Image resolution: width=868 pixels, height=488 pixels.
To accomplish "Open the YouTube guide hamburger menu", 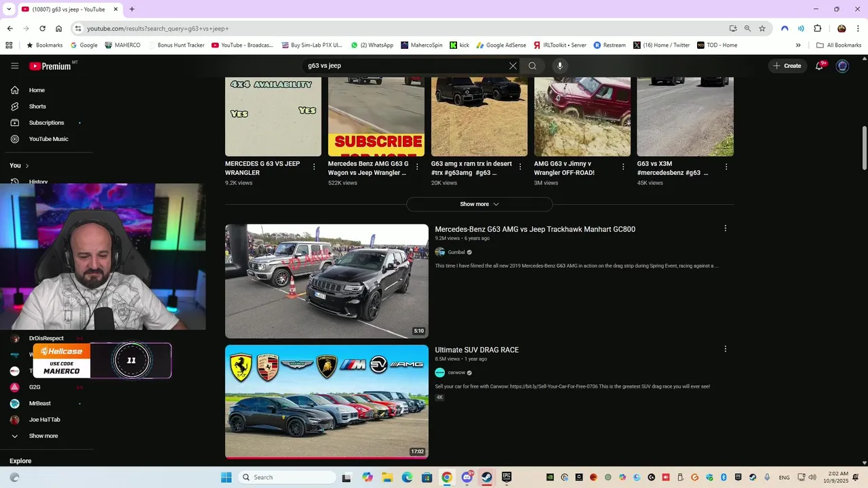I will pos(15,66).
